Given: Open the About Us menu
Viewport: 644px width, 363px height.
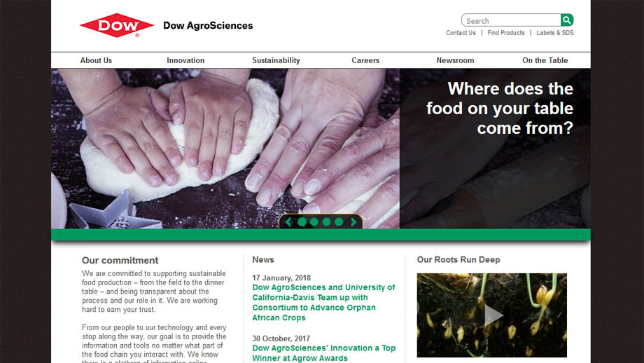Looking at the screenshot, I should click(96, 60).
